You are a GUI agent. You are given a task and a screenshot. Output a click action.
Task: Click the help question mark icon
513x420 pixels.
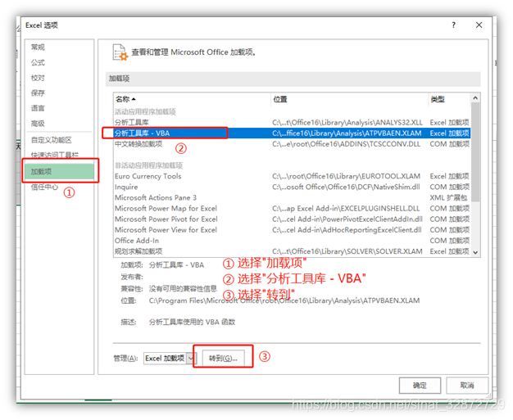[453, 25]
